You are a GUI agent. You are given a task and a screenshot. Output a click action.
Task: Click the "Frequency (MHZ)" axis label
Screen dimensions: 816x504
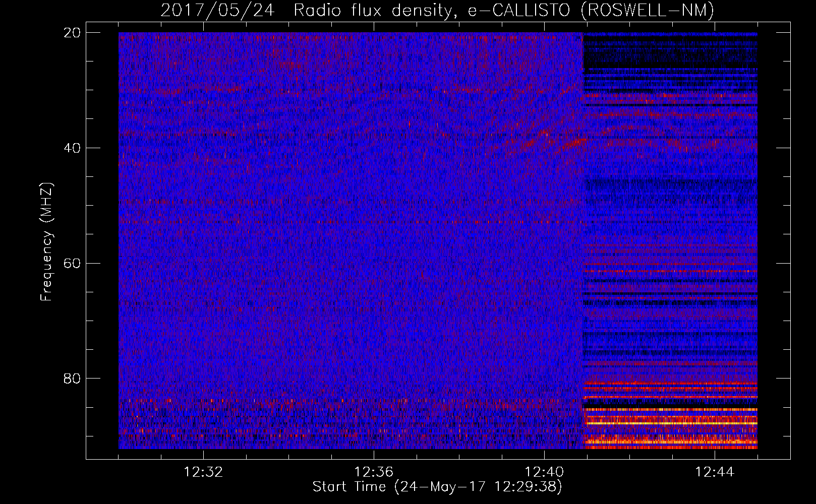click(46, 242)
